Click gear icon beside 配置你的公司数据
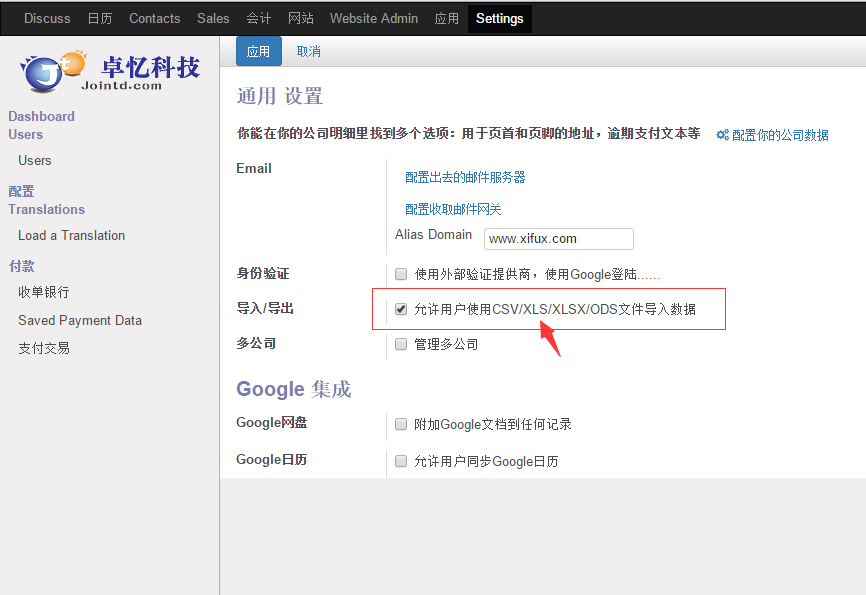 pos(722,135)
